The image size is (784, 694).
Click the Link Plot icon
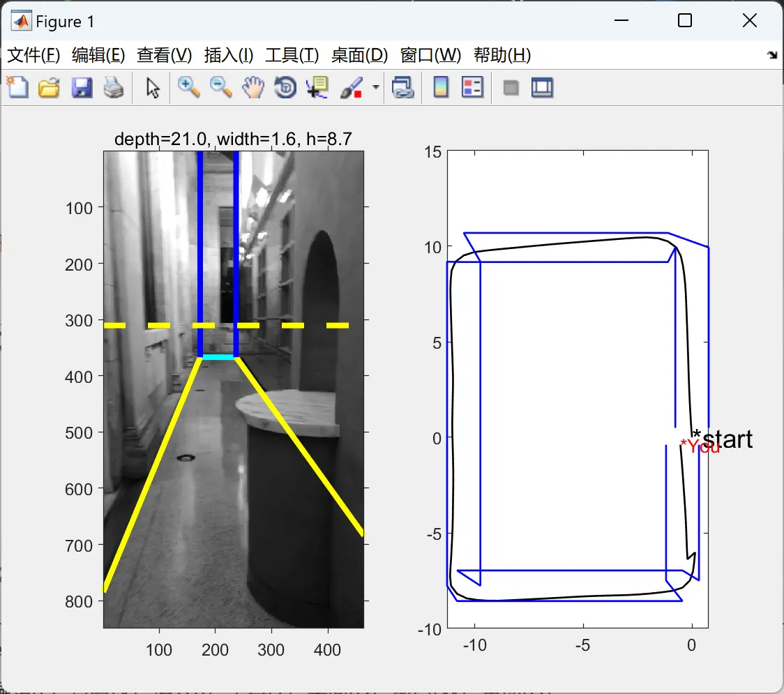(x=402, y=88)
